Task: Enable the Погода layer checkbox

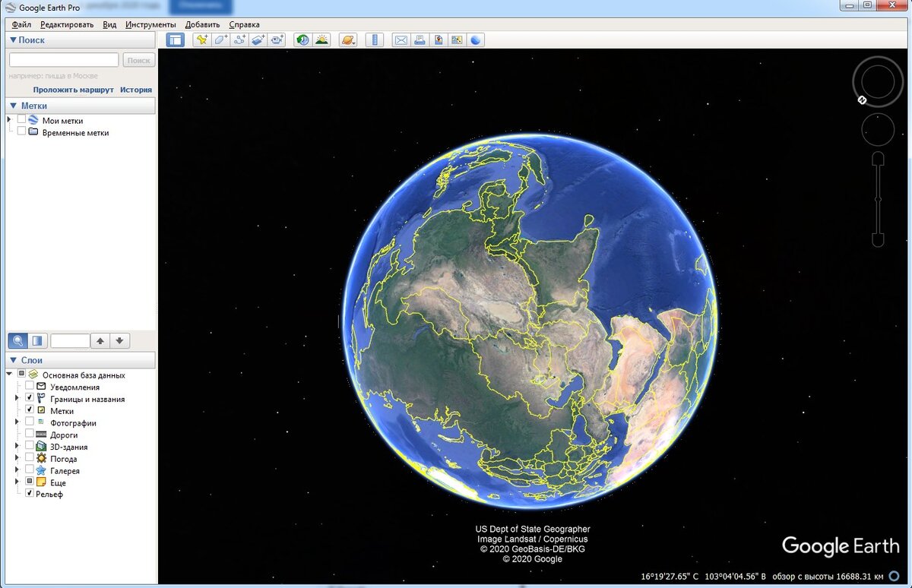Action: click(30, 458)
